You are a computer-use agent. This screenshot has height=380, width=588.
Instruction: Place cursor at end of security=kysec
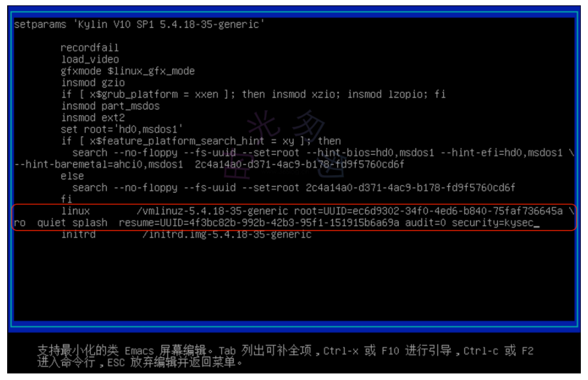[x=536, y=223]
